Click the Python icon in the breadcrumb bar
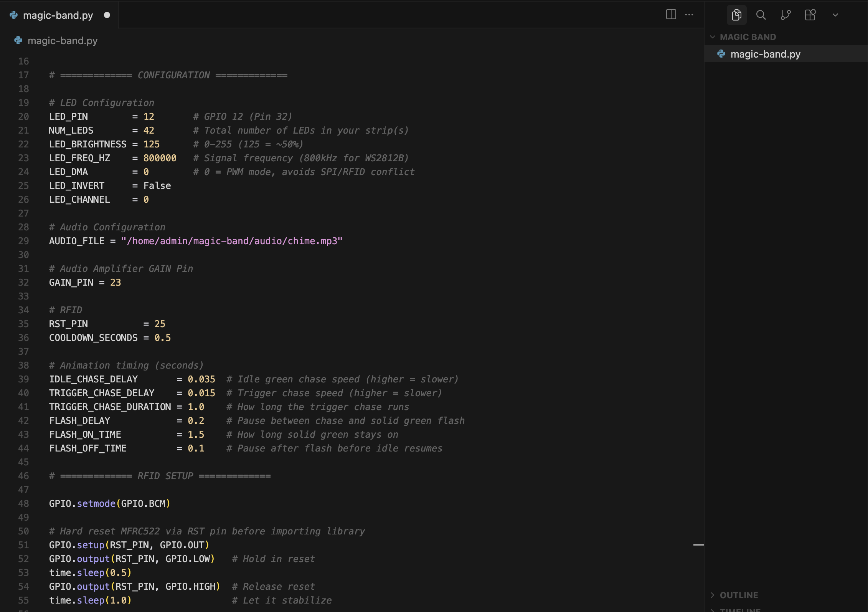This screenshot has width=868, height=612. tap(18, 40)
